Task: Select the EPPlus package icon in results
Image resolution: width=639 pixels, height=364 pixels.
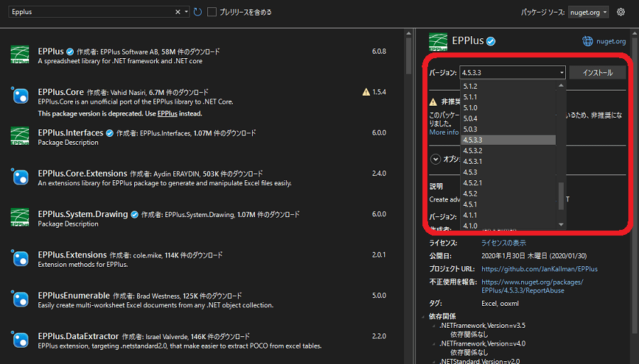Action: [x=20, y=55]
